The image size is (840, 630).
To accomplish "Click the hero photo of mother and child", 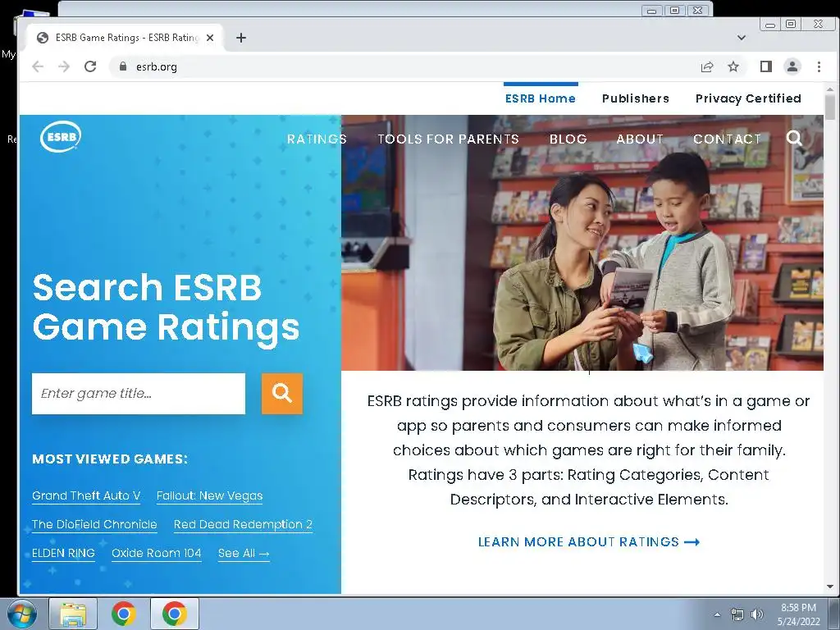I will click(582, 243).
